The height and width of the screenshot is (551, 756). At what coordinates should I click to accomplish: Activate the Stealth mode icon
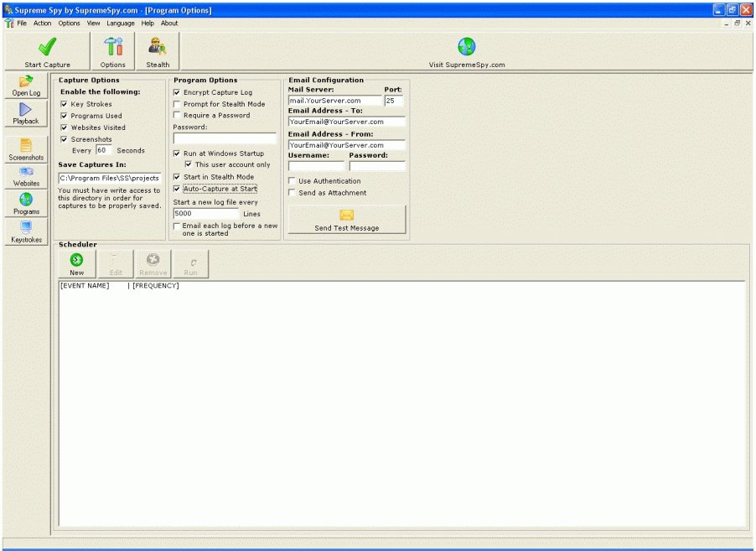[157, 47]
